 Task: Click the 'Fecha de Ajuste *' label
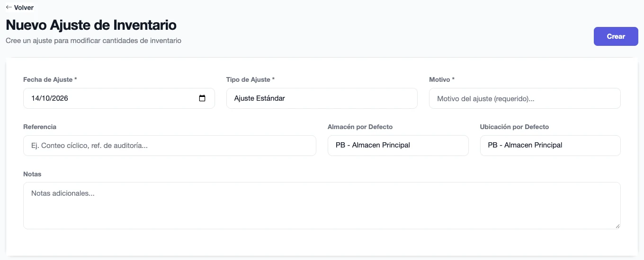50,79
